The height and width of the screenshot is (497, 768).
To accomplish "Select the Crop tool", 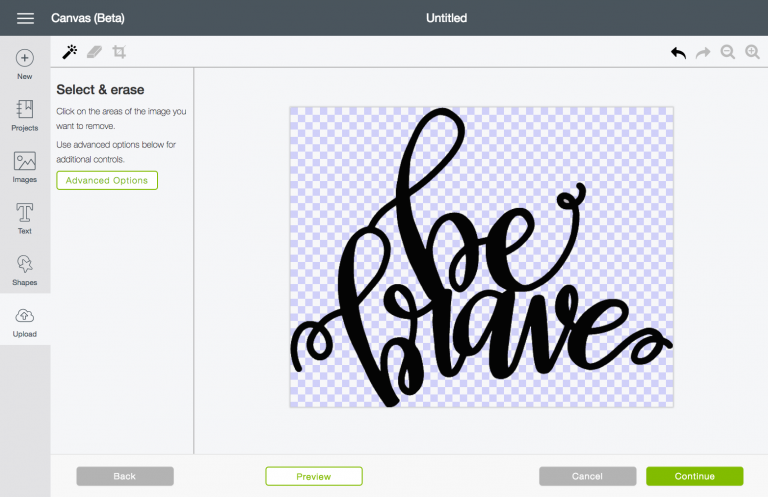I will click(x=120, y=51).
